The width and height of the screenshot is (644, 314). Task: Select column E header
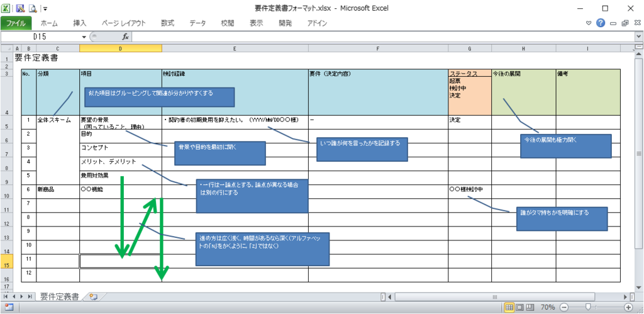click(235, 48)
